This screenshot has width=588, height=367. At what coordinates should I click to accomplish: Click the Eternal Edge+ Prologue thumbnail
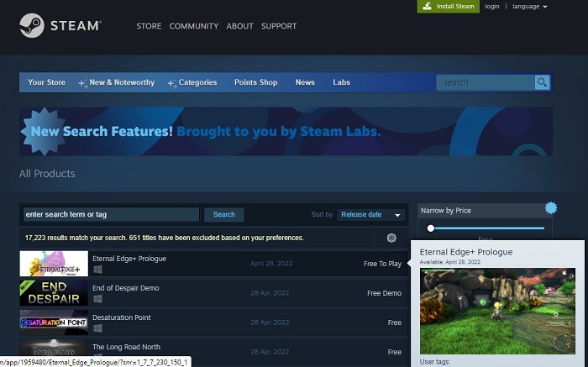(54, 264)
